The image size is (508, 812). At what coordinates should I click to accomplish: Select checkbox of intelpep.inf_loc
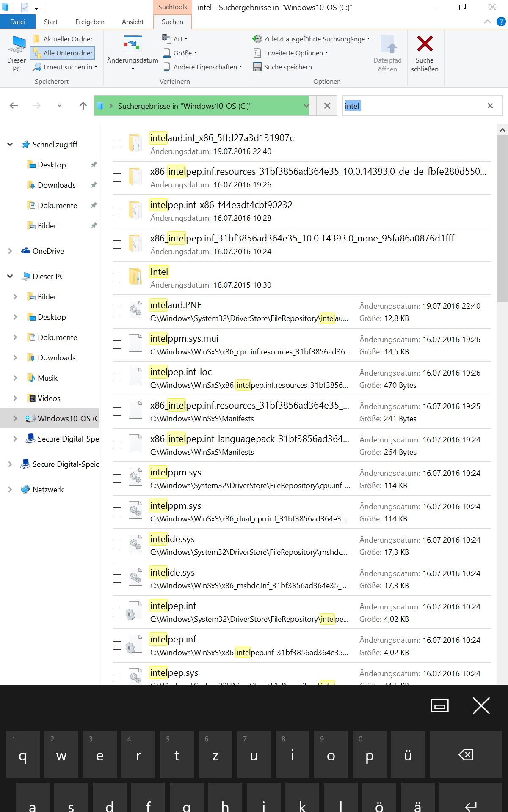117,378
